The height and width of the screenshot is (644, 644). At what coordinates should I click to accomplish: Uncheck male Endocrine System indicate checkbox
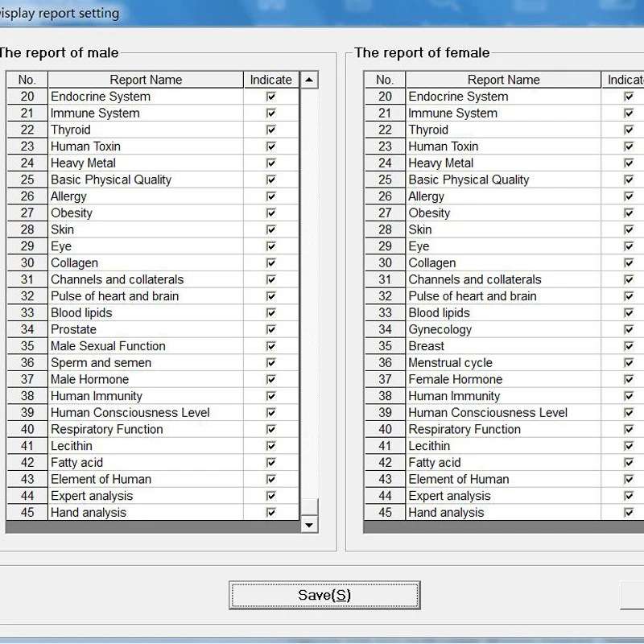pos(270,97)
